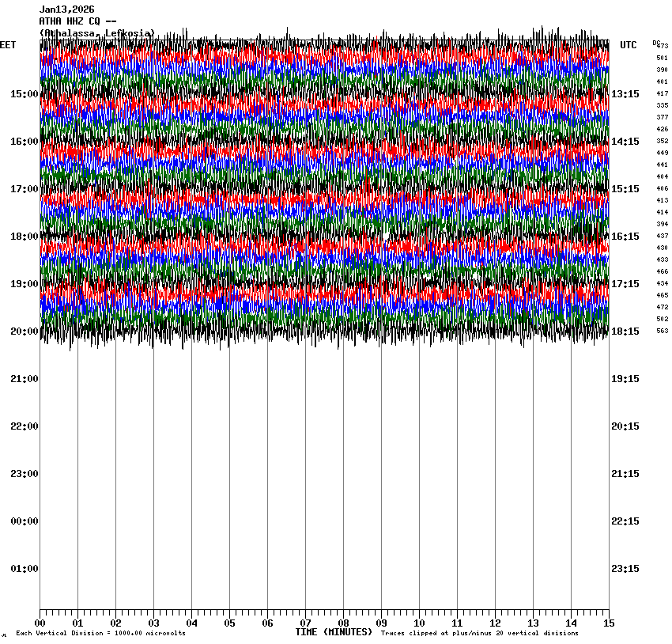This screenshot has height=644, width=672.
Task: Click the DC offset value 563
Action: (x=662, y=331)
